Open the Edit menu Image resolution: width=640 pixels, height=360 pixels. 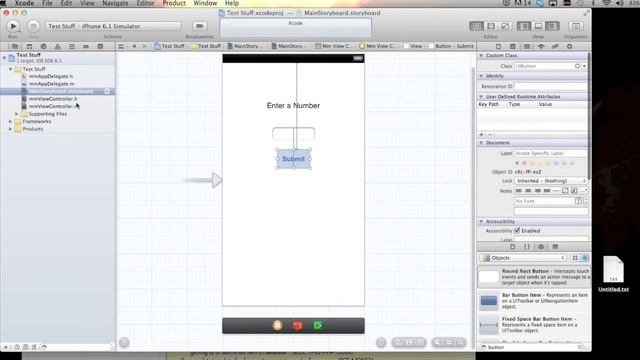click(66, 3)
